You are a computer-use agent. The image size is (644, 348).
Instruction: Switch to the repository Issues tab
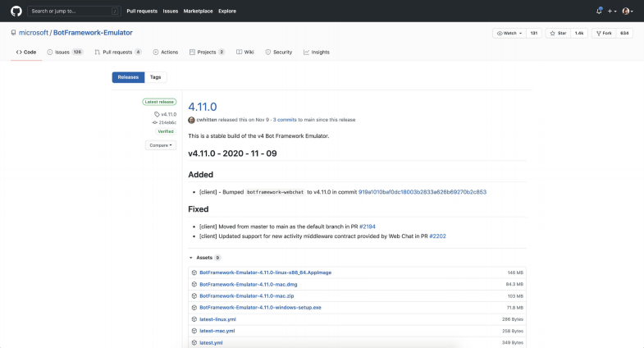tap(65, 53)
